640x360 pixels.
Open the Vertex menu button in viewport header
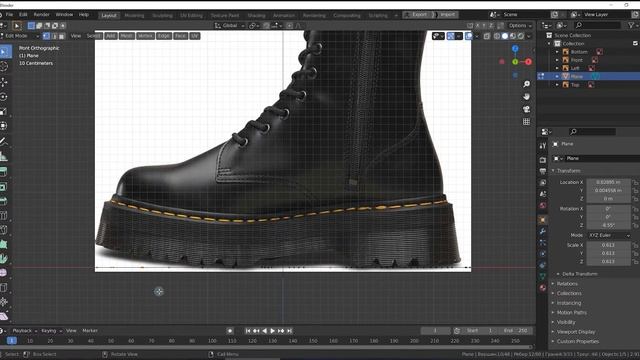145,36
